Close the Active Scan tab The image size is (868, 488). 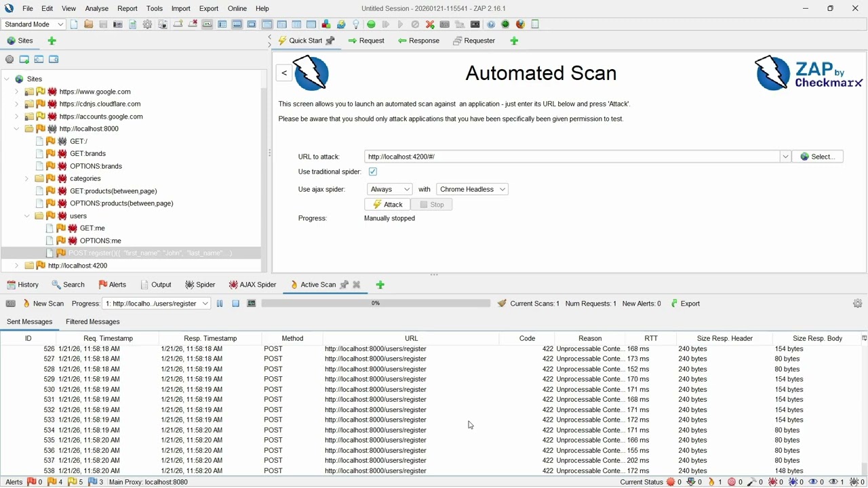(357, 285)
